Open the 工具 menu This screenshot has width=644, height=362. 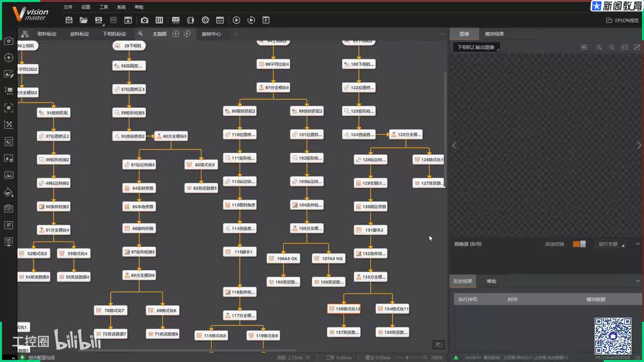click(x=104, y=7)
